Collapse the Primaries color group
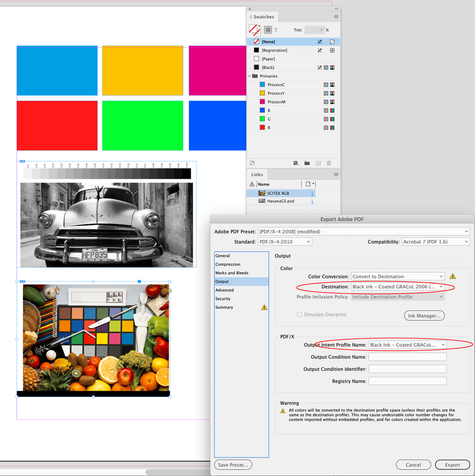 coord(249,76)
